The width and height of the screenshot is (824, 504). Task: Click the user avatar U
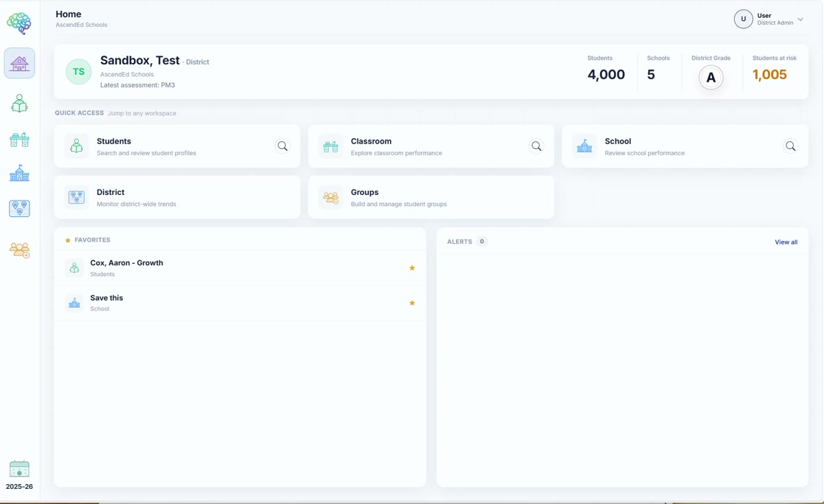point(744,19)
